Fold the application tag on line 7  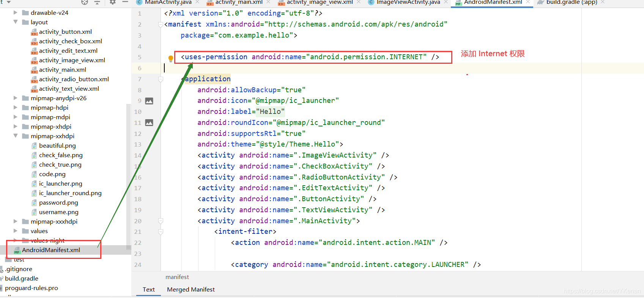point(161,79)
